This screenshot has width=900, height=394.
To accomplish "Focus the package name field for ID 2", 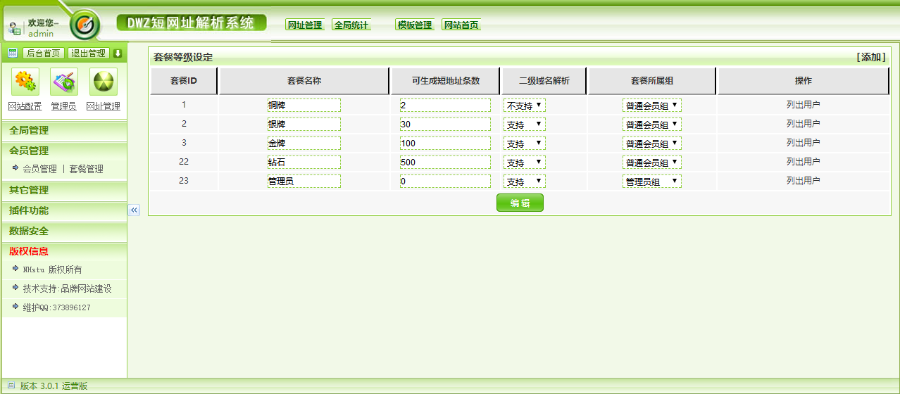I will (304, 124).
